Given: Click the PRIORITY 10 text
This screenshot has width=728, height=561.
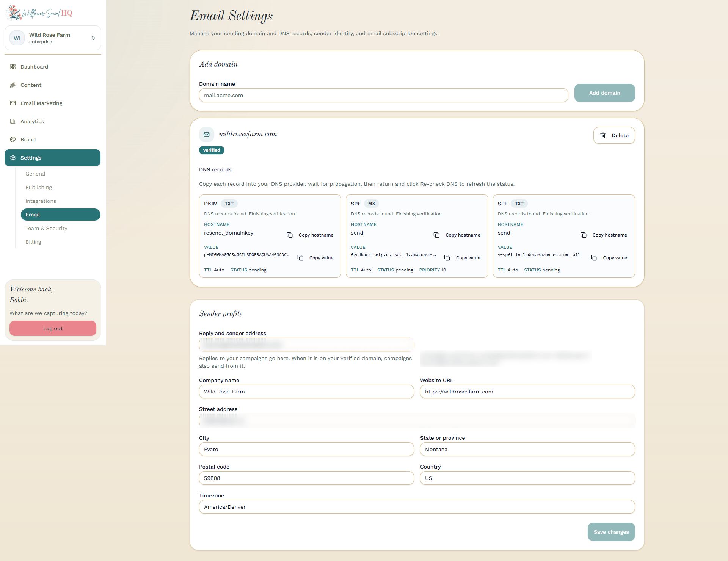Looking at the screenshot, I should click(432, 270).
